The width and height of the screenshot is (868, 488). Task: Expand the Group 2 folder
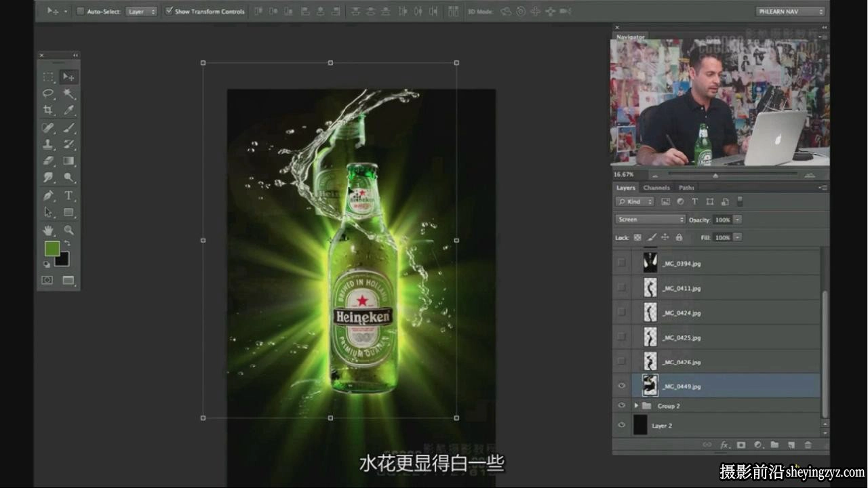pos(636,406)
